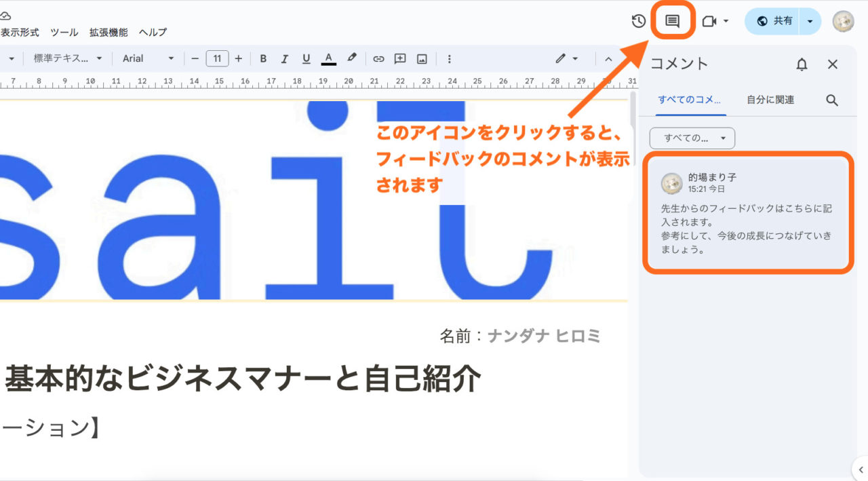The image size is (868, 481).
Task: Select the highlight color pen icon
Action: (351, 58)
